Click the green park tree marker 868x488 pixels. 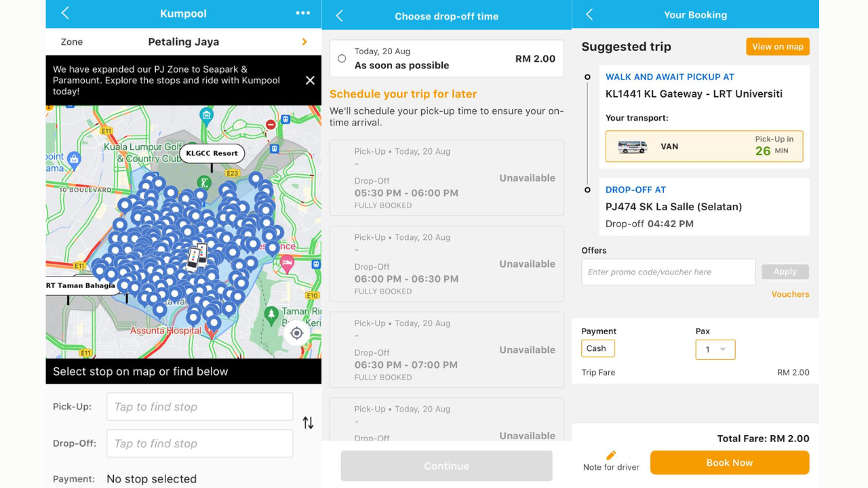272,315
